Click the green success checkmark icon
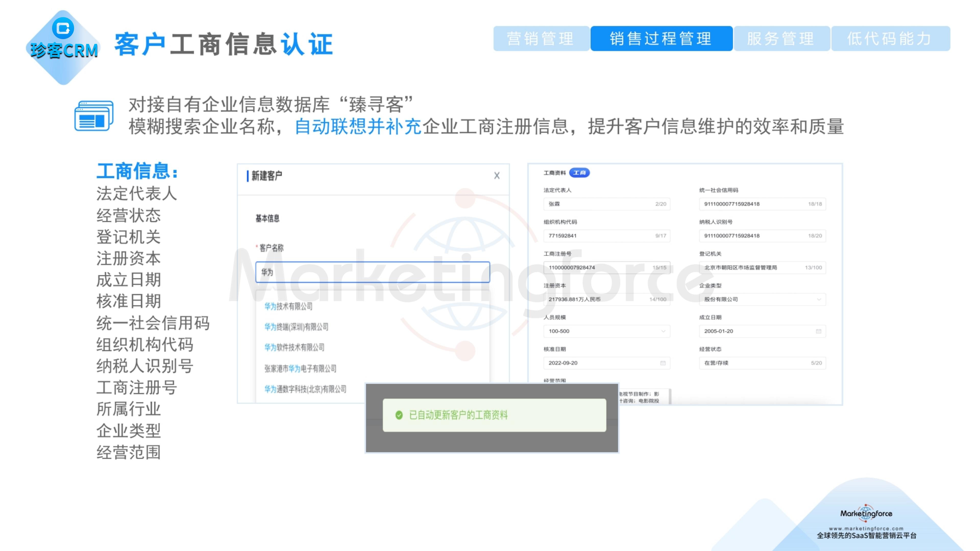Viewport: 980px width, 551px height. (399, 415)
